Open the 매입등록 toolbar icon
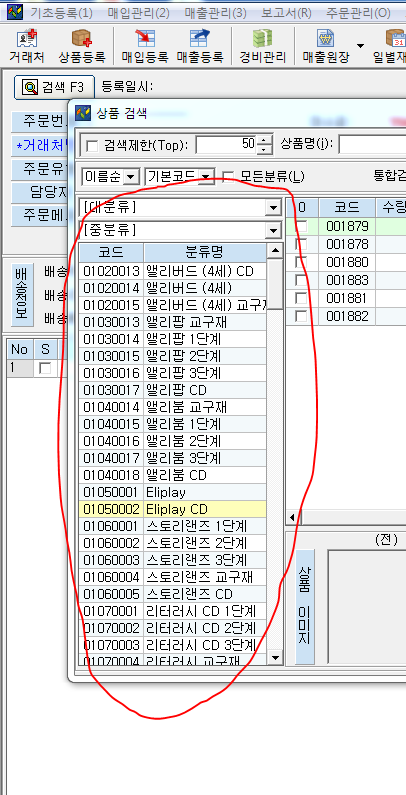This screenshot has height=795, width=406. point(144,46)
